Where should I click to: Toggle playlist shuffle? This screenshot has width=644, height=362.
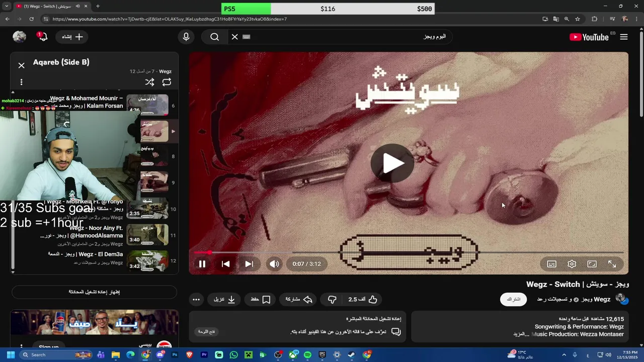click(149, 82)
